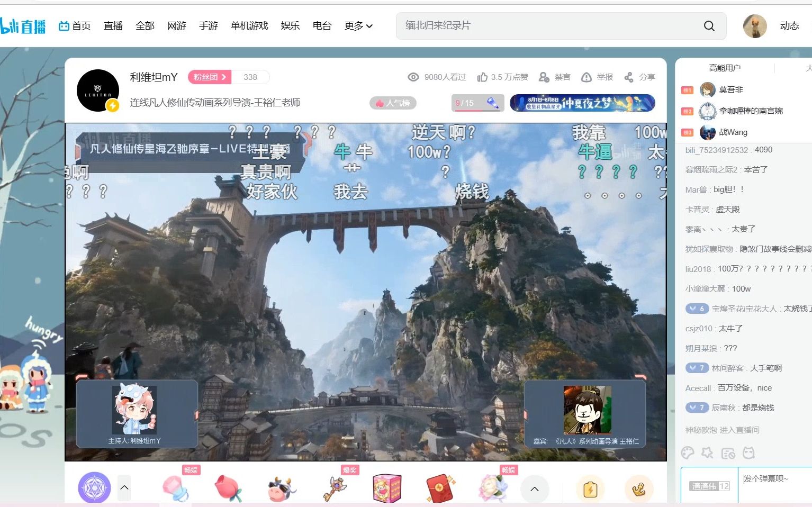Viewport: 812px width, 507px height.
Task: Open the cat emoji picker icon
Action: [748, 453]
